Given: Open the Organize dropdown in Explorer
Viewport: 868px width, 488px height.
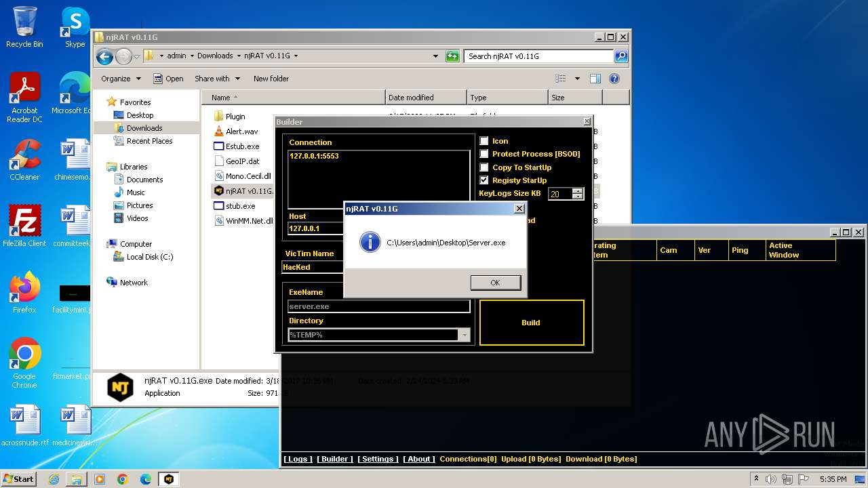Looking at the screenshot, I should 121,79.
